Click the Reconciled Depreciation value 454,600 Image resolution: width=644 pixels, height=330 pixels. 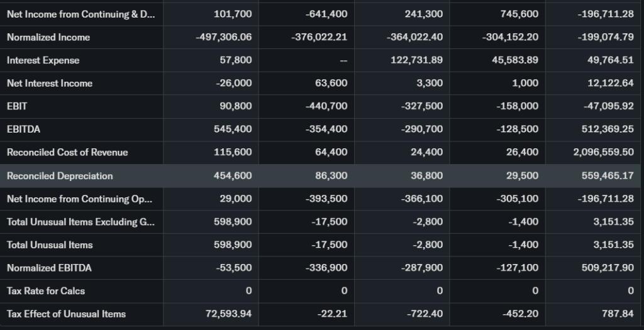[x=233, y=176]
